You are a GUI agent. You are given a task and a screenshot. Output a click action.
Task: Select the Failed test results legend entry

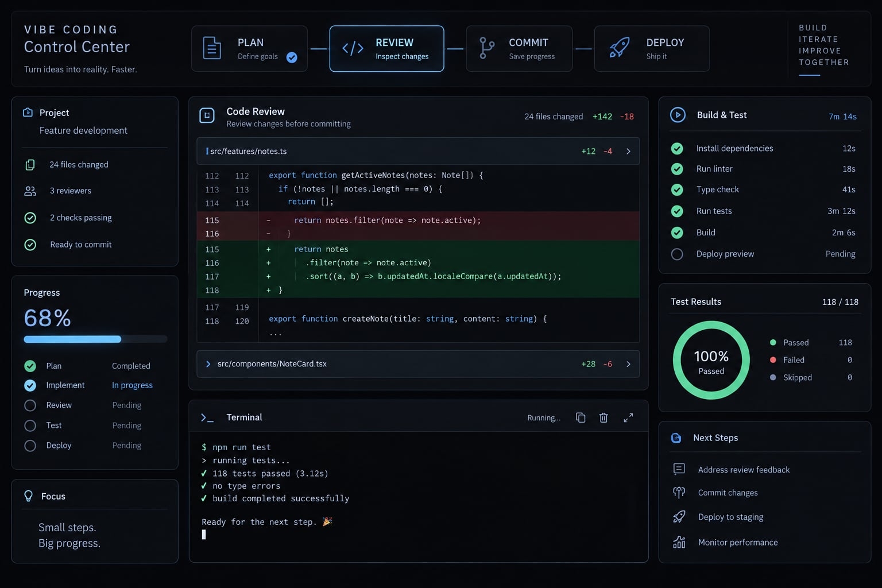811,360
